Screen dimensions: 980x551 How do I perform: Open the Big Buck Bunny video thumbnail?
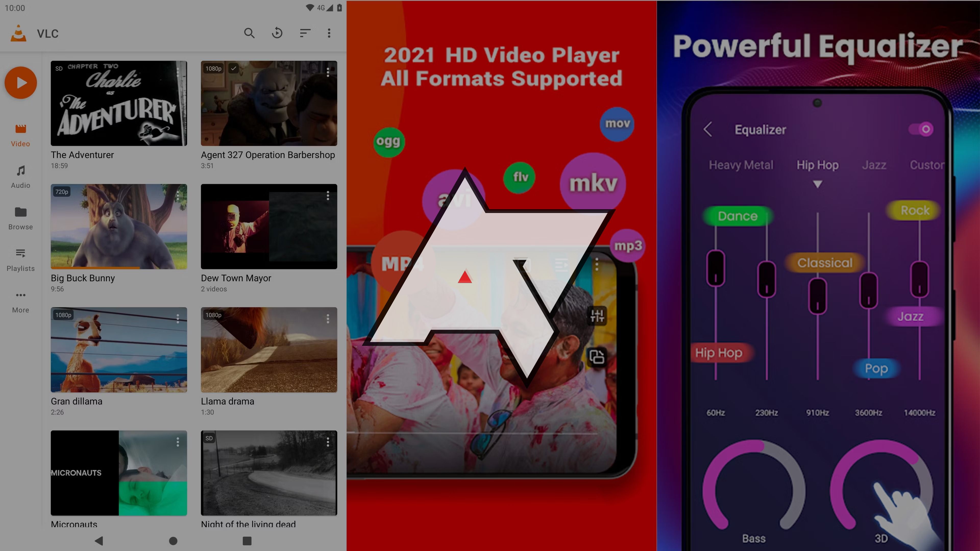click(118, 226)
